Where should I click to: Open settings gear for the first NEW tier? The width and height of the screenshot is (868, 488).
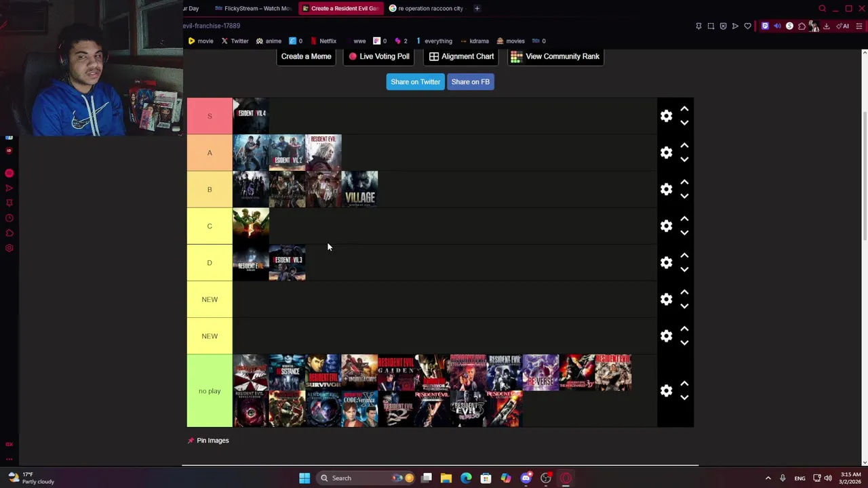tap(666, 299)
